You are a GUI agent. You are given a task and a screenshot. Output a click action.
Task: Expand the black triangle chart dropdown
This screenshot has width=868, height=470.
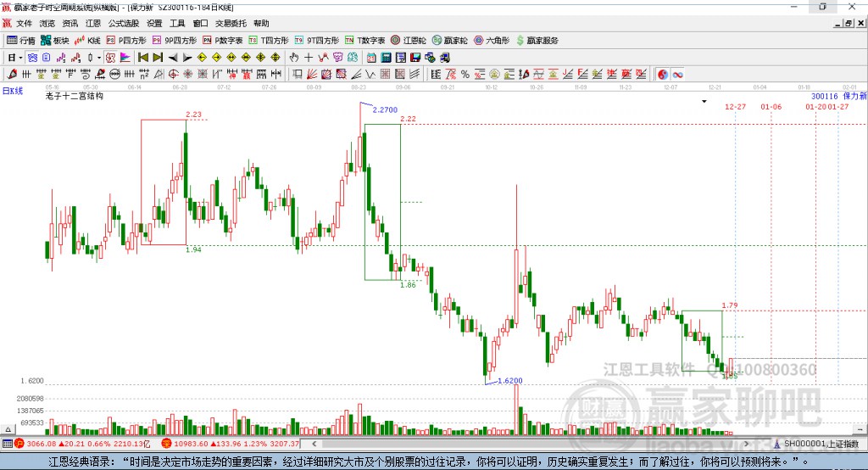pos(704,101)
